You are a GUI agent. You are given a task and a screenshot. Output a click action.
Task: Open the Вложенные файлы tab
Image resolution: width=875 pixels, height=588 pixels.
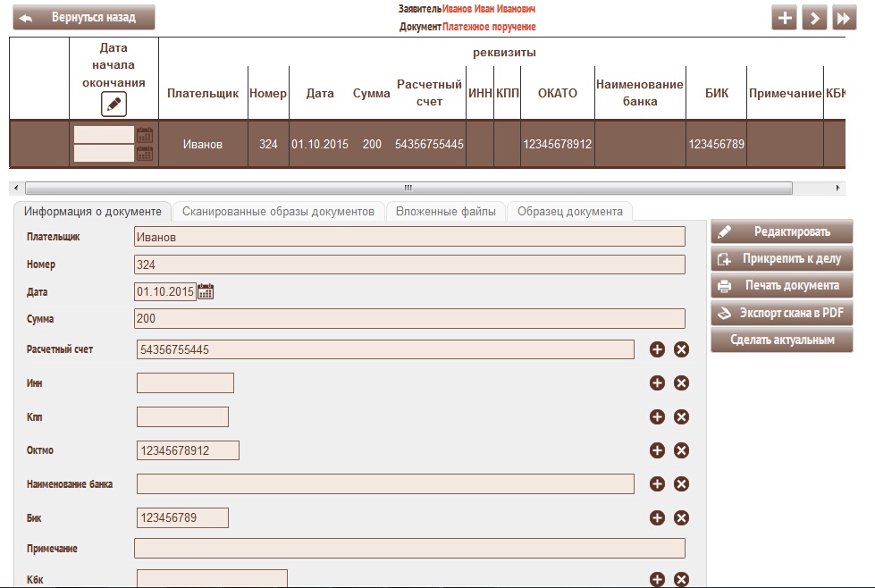(x=446, y=212)
